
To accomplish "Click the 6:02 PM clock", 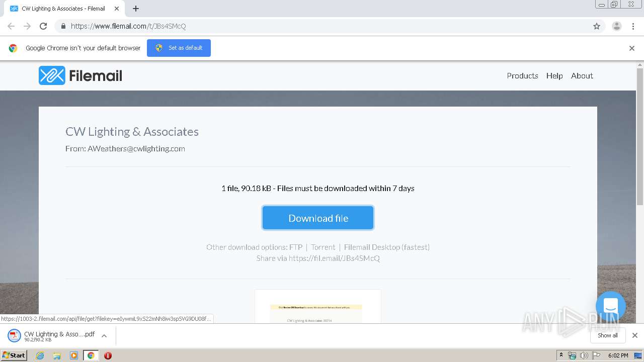I will pos(618,355).
